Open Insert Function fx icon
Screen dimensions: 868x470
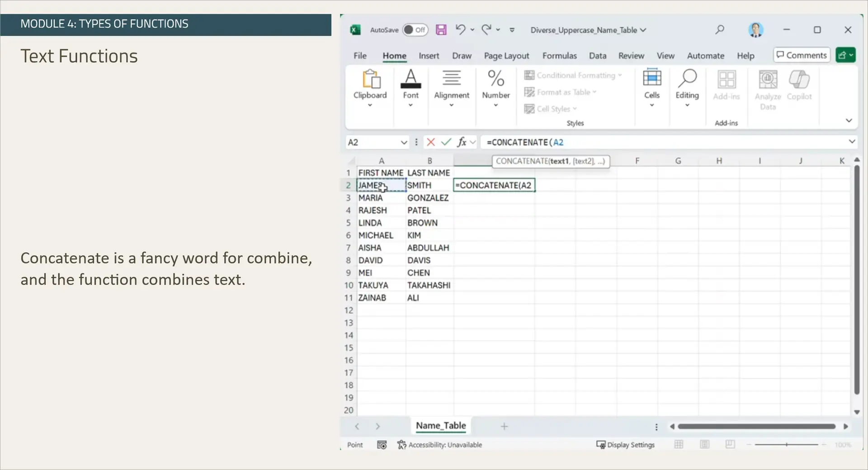tap(462, 142)
